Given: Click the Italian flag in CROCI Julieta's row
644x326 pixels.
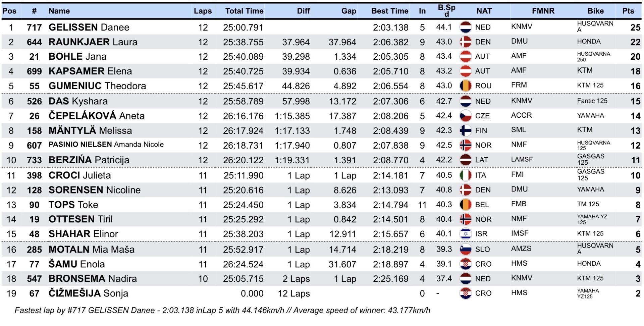Looking at the screenshot, I should click(466, 175).
